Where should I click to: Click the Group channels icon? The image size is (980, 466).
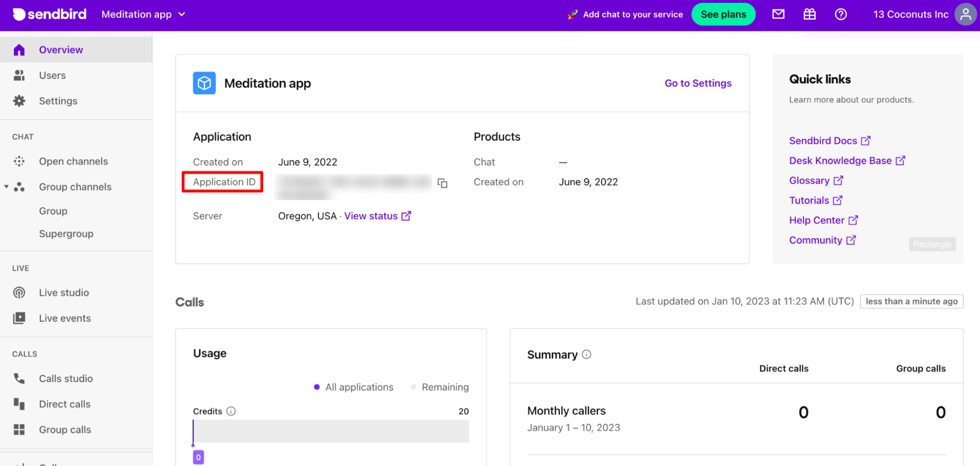(19, 186)
